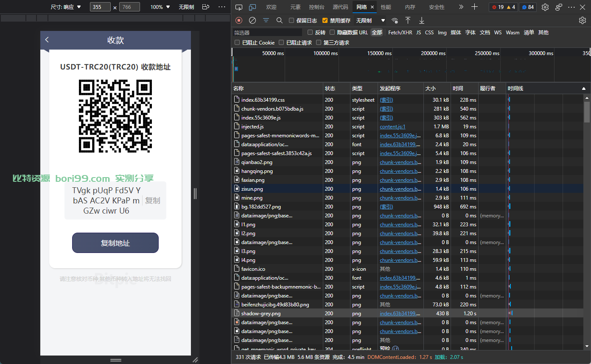Check the 已阻止 Cookie option

237,42
